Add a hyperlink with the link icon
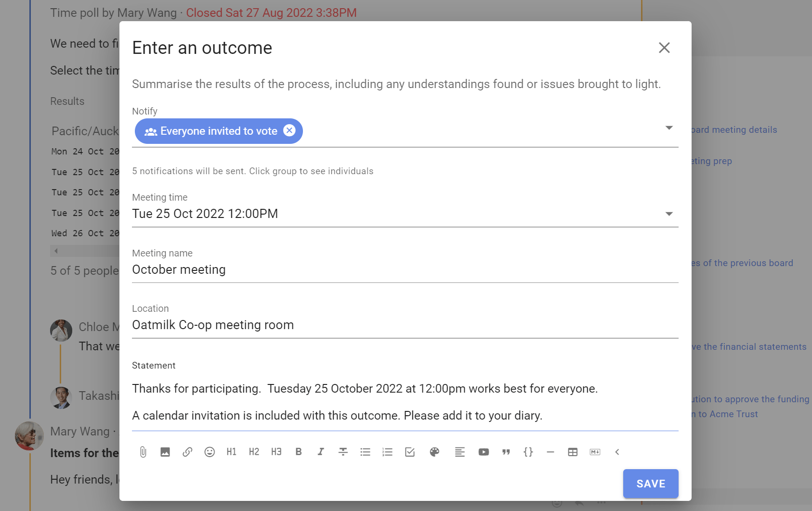The width and height of the screenshot is (812, 511). (187, 452)
